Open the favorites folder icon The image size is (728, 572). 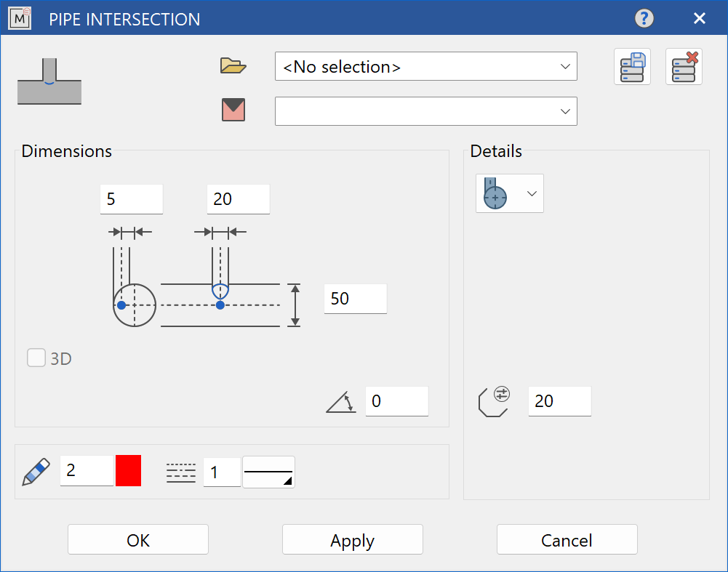click(233, 66)
